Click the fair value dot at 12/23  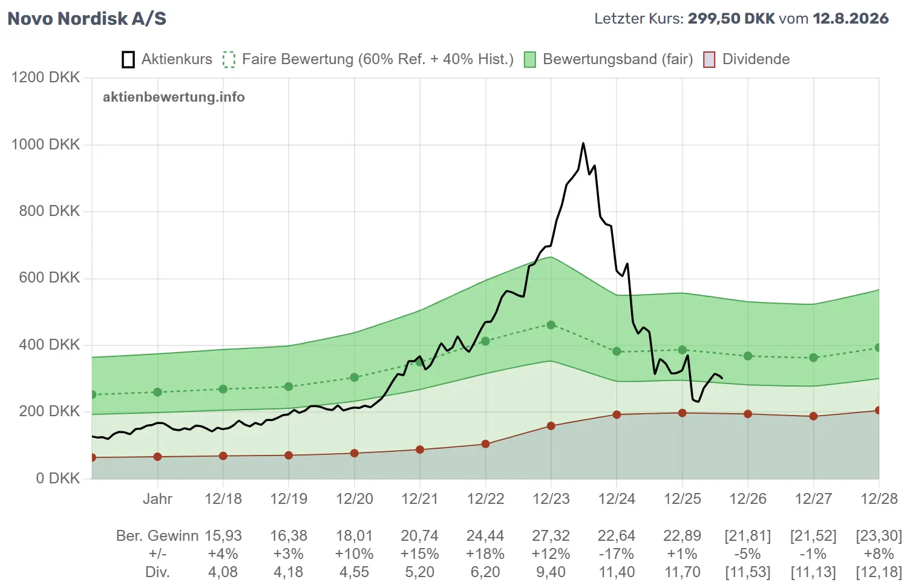tap(551, 325)
